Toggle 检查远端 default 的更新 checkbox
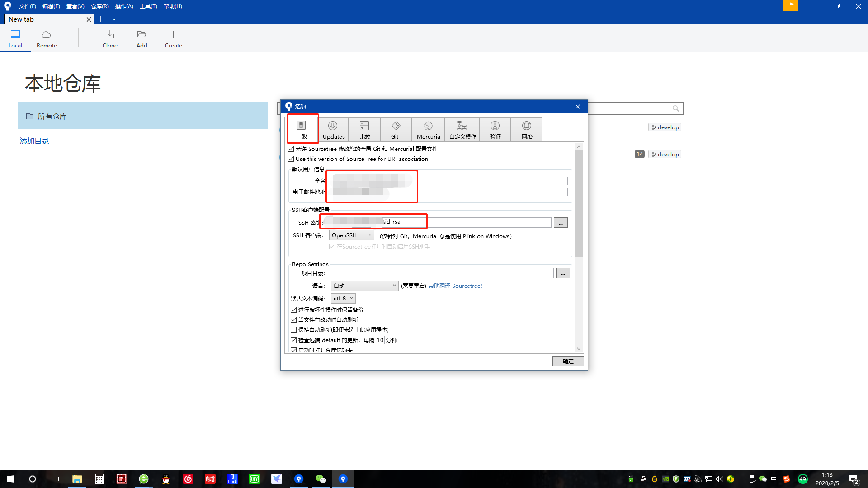Image resolution: width=868 pixels, height=488 pixels. pyautogui.click(x=294, y=340)
